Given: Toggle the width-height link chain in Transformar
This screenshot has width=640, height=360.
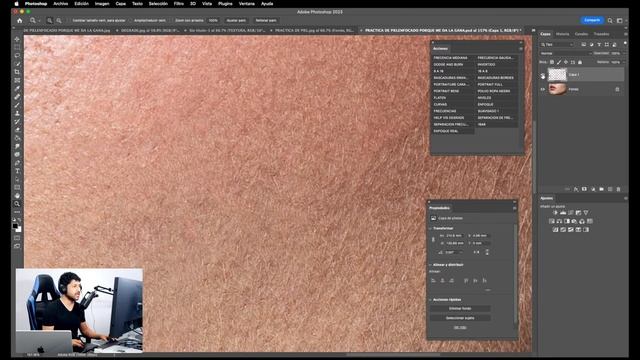Looking at the screenshot, I should (x=433, y=240).
